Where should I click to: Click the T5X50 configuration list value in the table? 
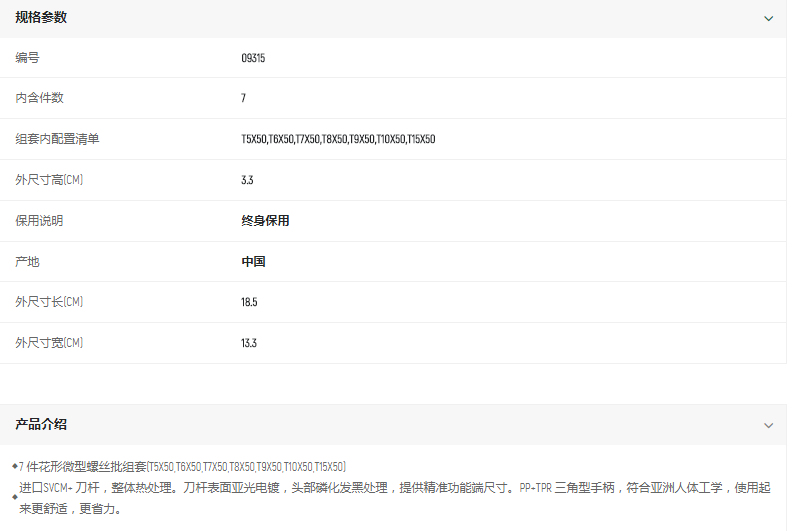338,139
